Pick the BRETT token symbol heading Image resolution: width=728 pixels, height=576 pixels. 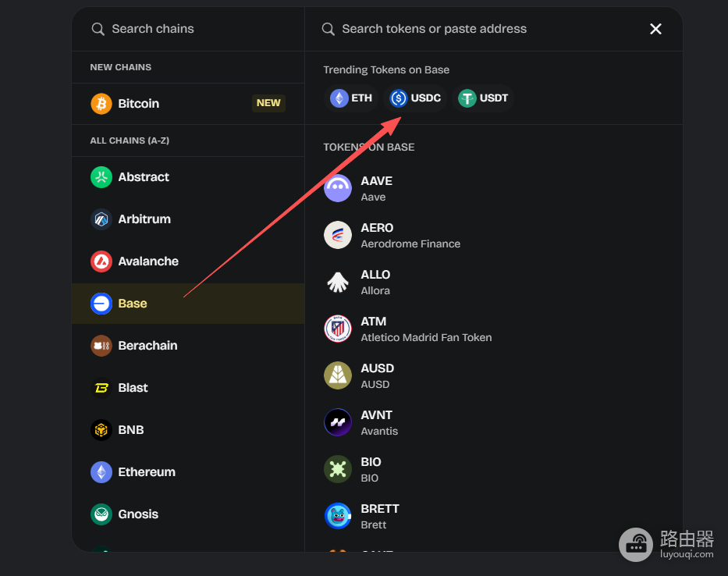point(380,509)
